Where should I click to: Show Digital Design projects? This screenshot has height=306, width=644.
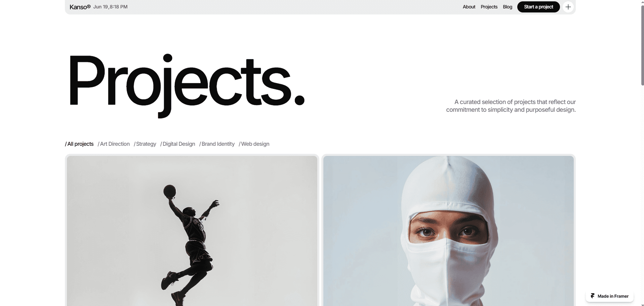tap(177, 144)
